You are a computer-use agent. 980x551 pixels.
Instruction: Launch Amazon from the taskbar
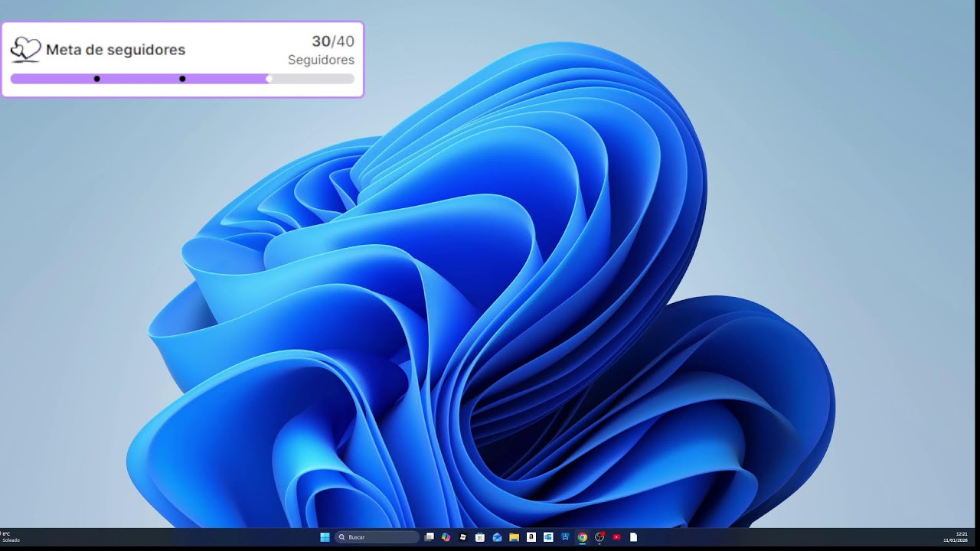tap(531, 537)
